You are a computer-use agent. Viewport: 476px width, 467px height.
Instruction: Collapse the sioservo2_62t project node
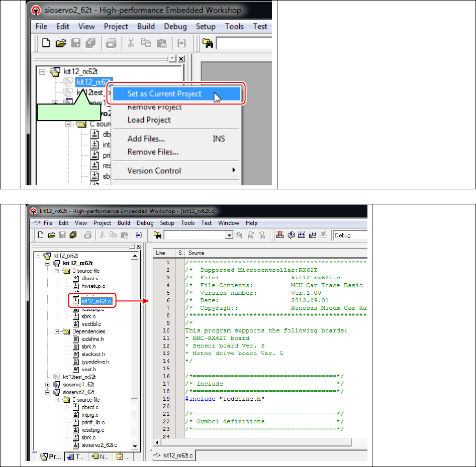[x=47, y=392]
